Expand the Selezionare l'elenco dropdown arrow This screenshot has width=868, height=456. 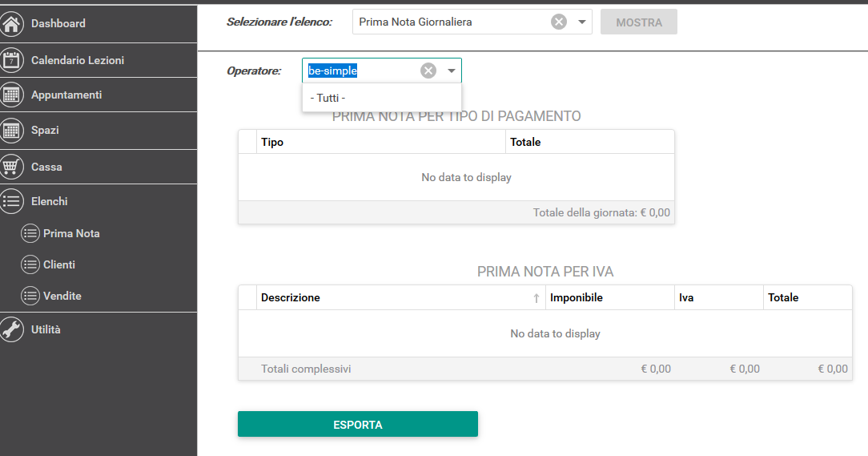coord(582,22)
